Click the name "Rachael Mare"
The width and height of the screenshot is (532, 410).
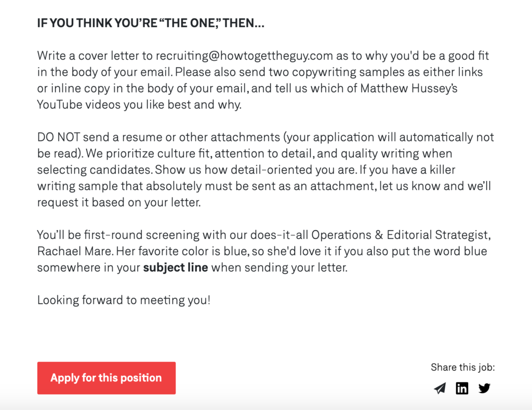click(74, 252)
